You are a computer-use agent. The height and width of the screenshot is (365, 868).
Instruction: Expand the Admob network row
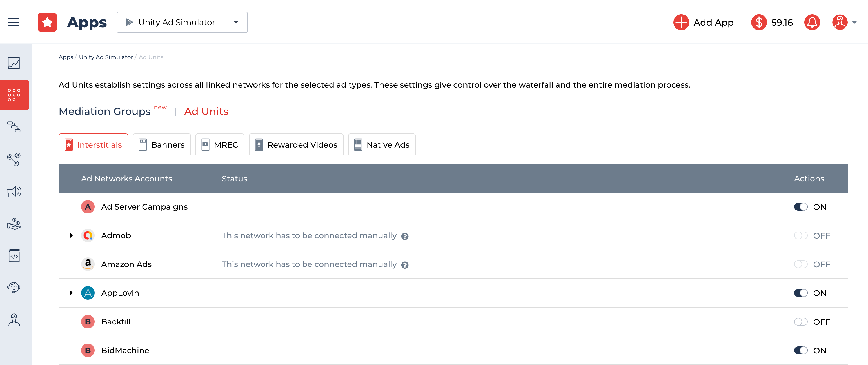(x=71, y=235)
